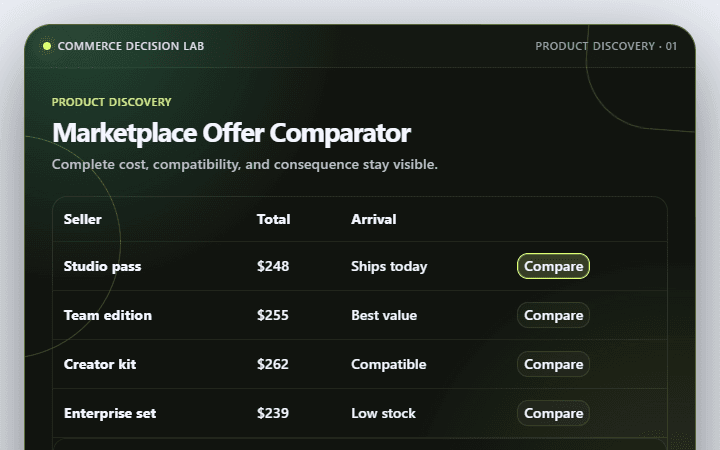Click Compare for the Enterprise set offer
Image resolution: width=720 pixels, height=450 pixels.
point(553,413)
